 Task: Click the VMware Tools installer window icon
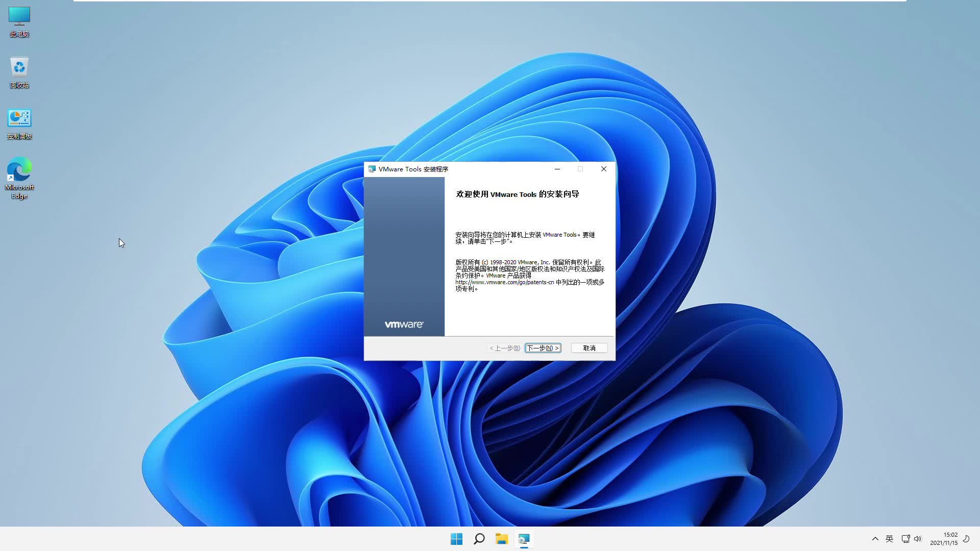point(372,169)
